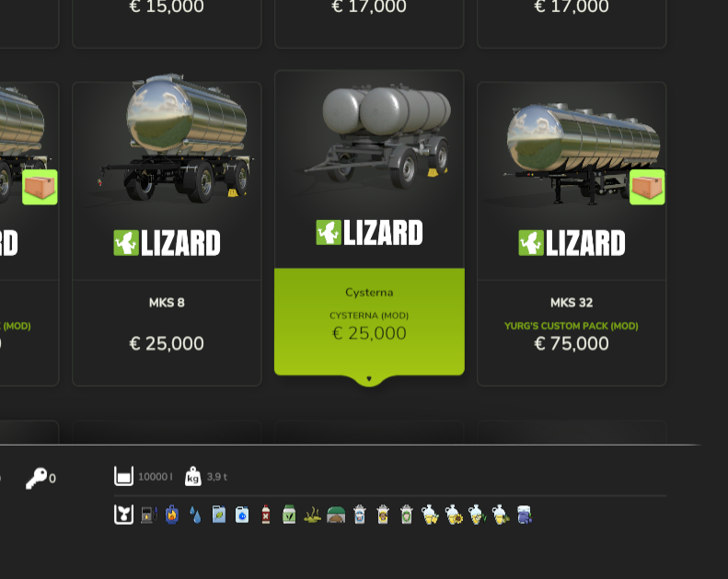Screen dimensions: 728x579
Task: Click the cardboard box badge on MKS 32
Action: pyautogui.click(x=647, y=187)
